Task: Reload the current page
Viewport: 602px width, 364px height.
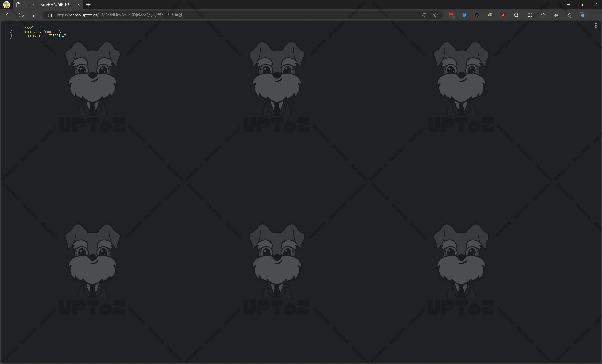Action: pos(21,15)
